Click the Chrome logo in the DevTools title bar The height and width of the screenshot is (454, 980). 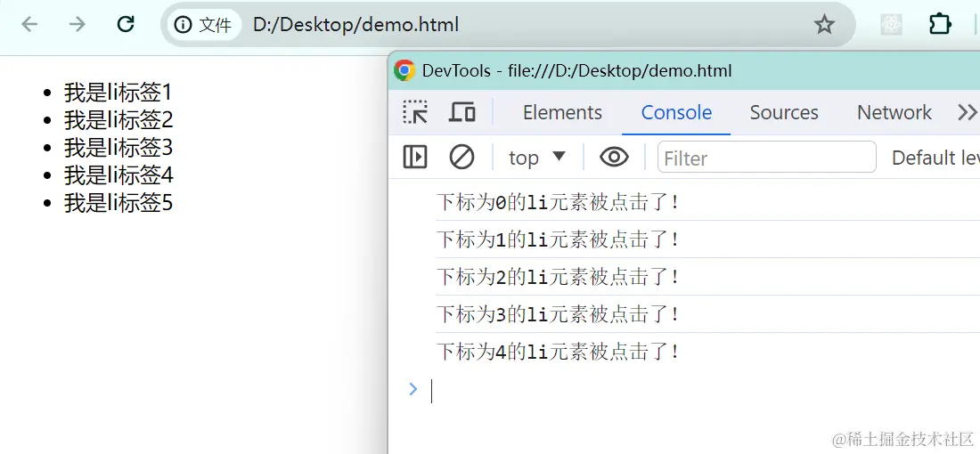[x=404, y=70]
